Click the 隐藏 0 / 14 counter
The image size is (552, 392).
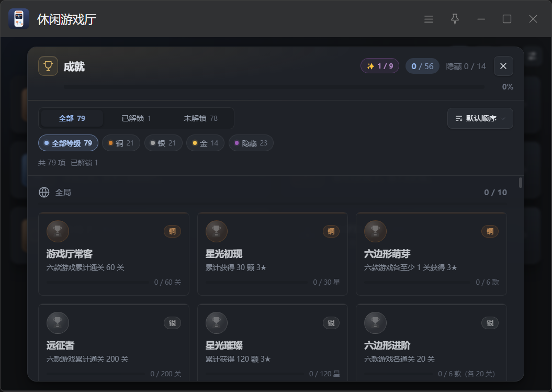coord(466,66)
